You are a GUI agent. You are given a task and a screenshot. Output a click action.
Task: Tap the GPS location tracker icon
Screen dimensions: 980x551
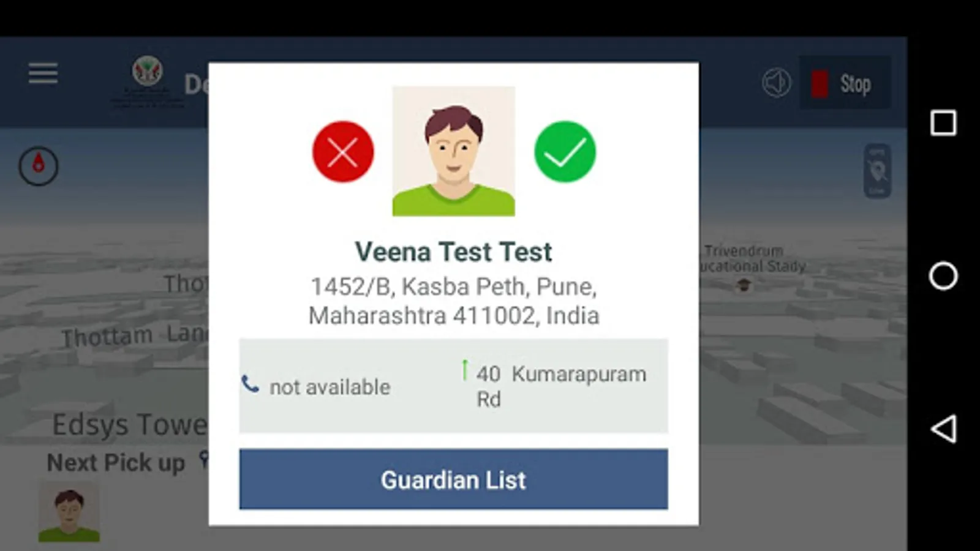coord(877,171)
